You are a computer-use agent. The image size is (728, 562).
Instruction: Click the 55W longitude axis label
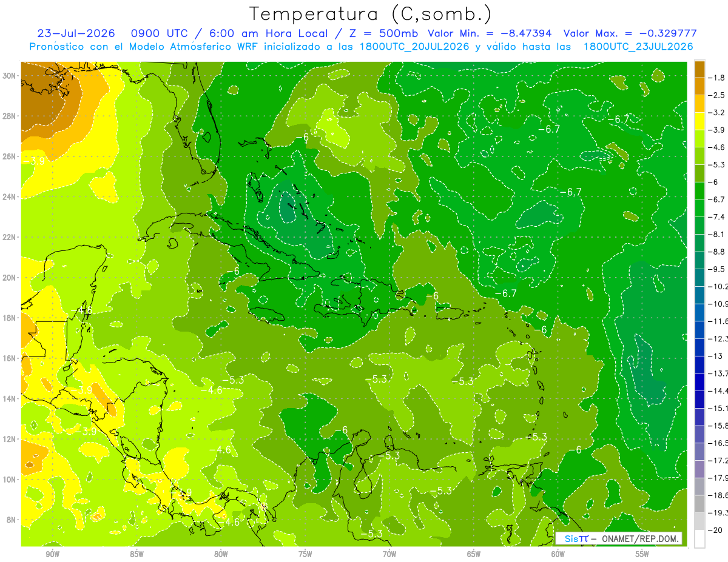(x=642, y=554)
